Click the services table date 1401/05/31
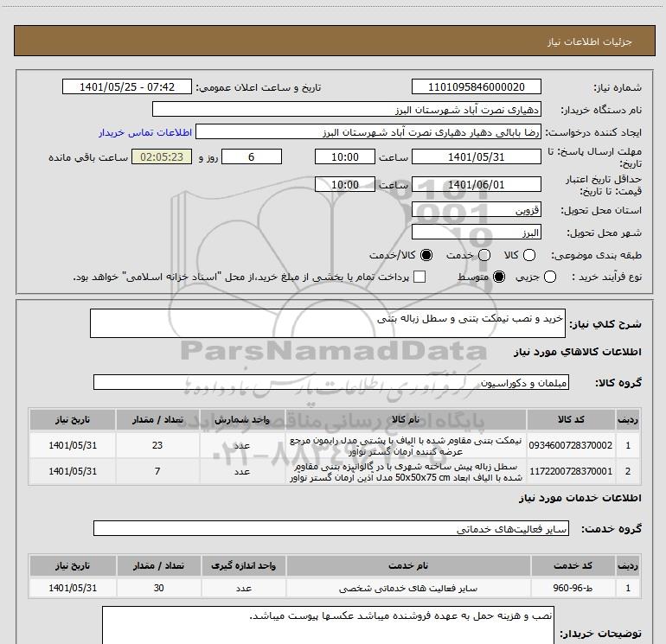This screenshot has height=644, width=666. pyautogui.click(x=73, y=588)
